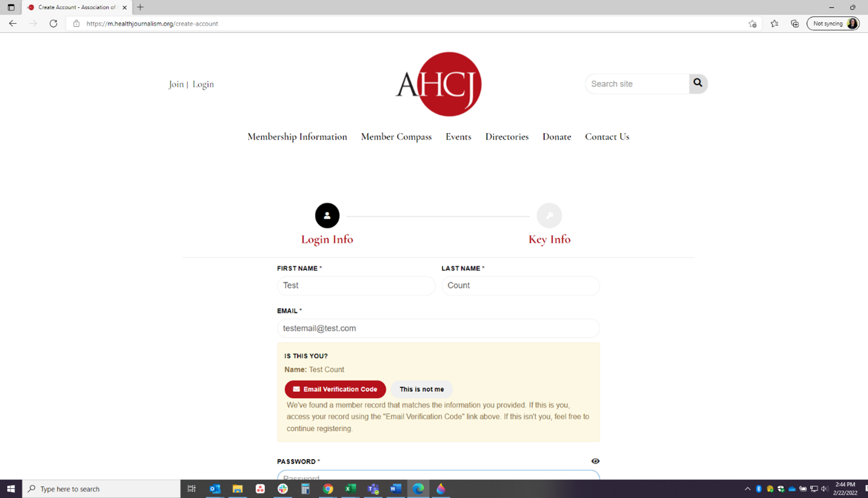The height and width of the screenshot is (498, 868).
Task: Open the Directories menu
Action: point(506,137)
